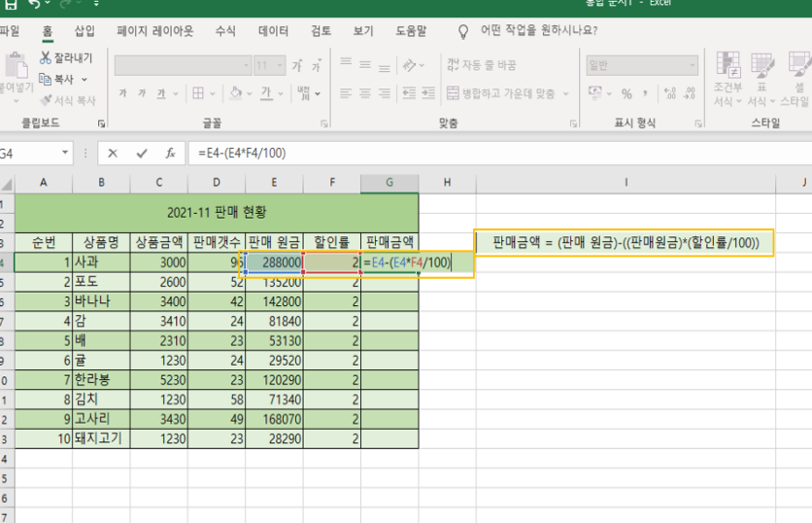Click the increase decimal icon
The width and height of the screenshot is (812, 523).
(670, 94)
